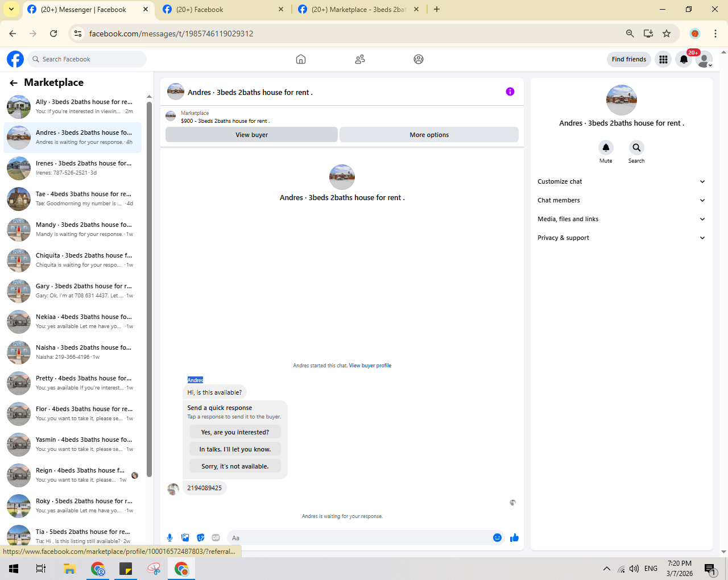The height and width of the screenshot is (580, 728).
Task: Open Friends icon in top navigation
Action: click(360, 59)
